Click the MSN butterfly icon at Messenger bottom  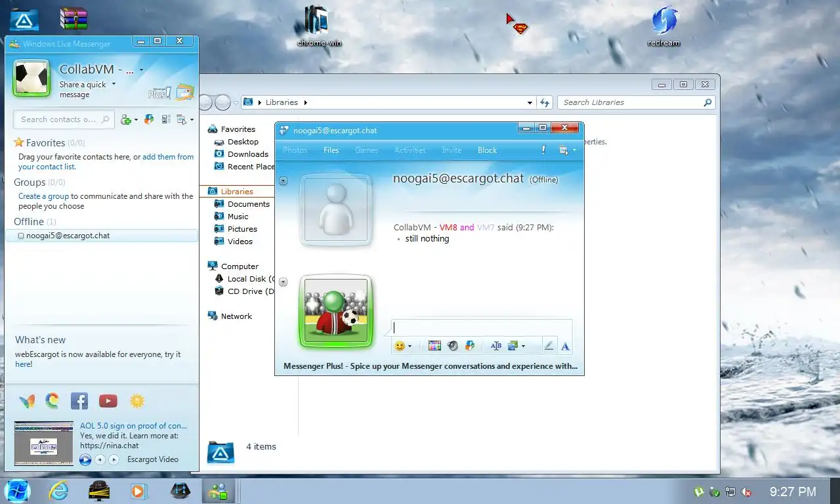coord(27,400)
